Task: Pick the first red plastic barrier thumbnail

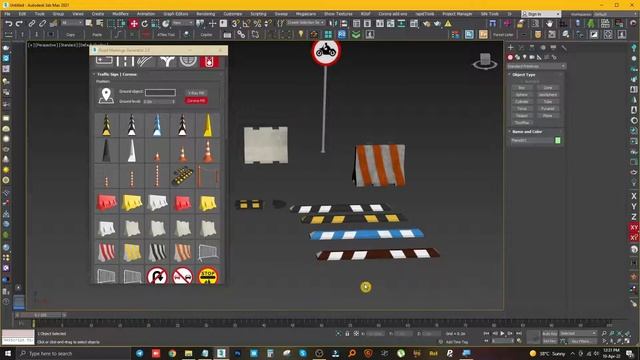Action: point(106,202)
